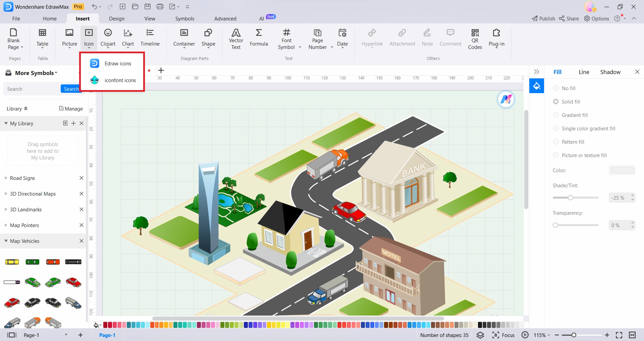644x341 pixels.
Task: Open the Plug-in menu
Action: click(496, 39)
